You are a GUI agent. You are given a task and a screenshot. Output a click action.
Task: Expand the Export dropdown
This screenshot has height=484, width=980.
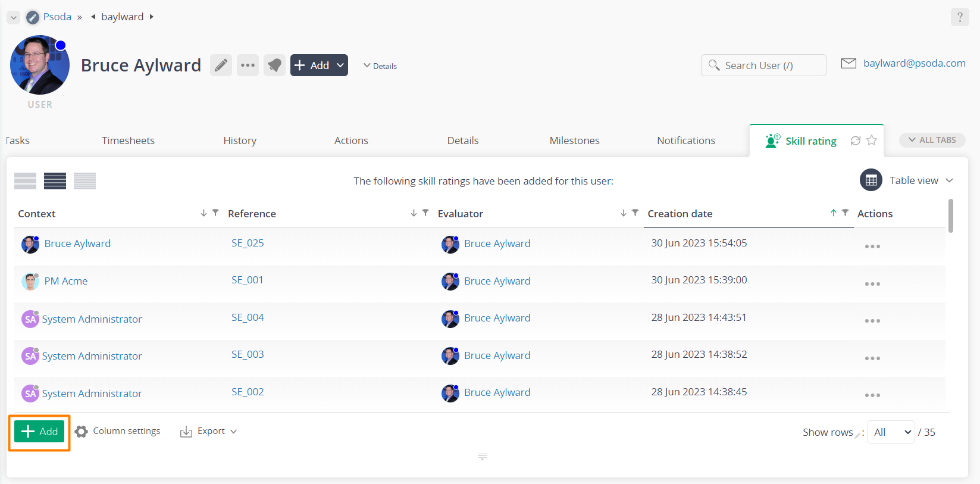tap(209, 432)
